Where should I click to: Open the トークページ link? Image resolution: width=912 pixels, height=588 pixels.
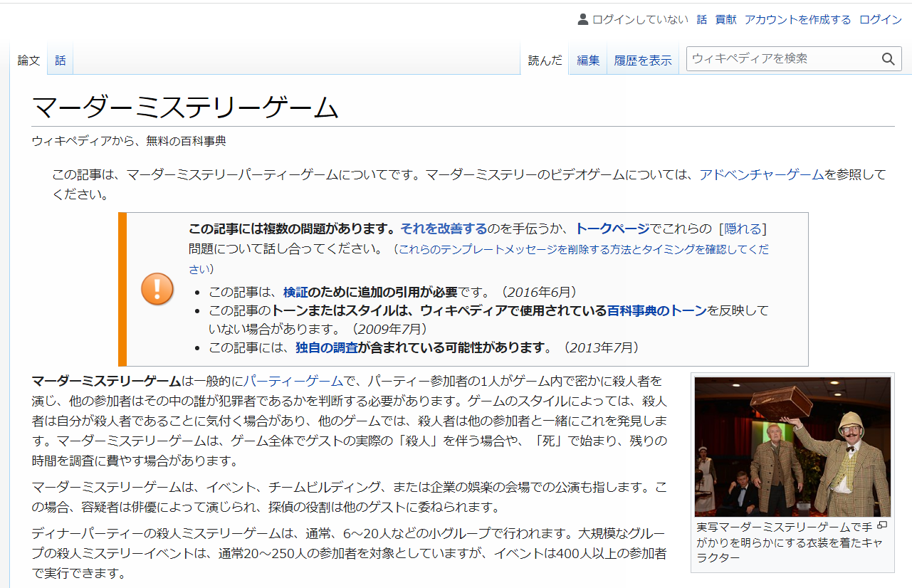[x=612, y=229]
